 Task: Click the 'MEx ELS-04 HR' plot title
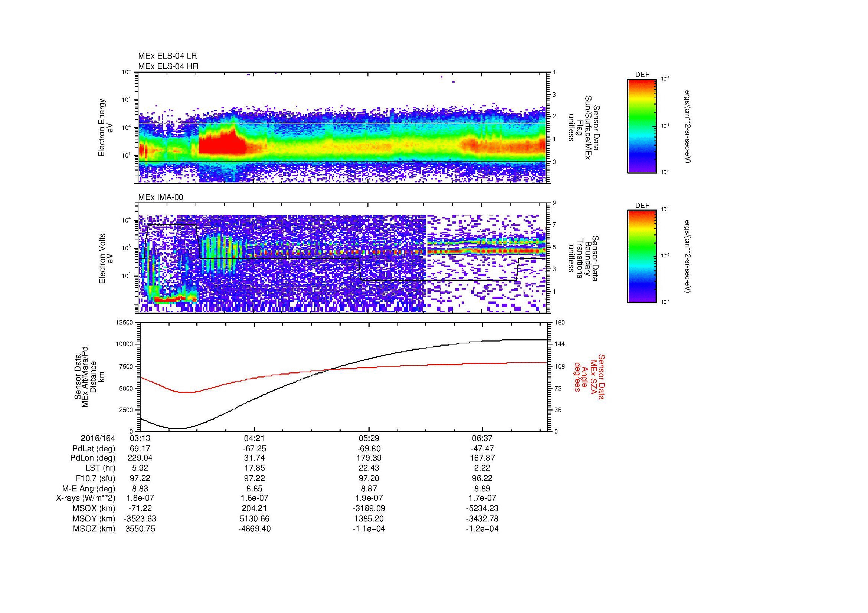(x=168, y=66)
